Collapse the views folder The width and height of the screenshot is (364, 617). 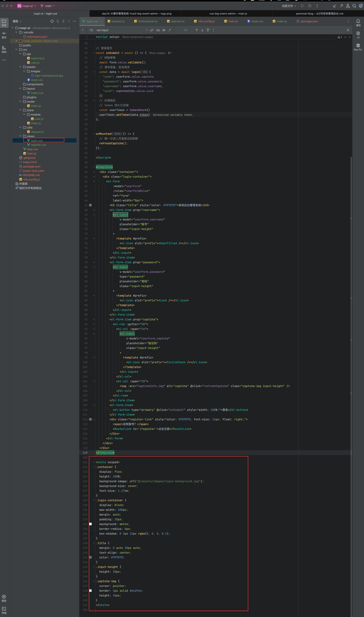coord(20,136)
